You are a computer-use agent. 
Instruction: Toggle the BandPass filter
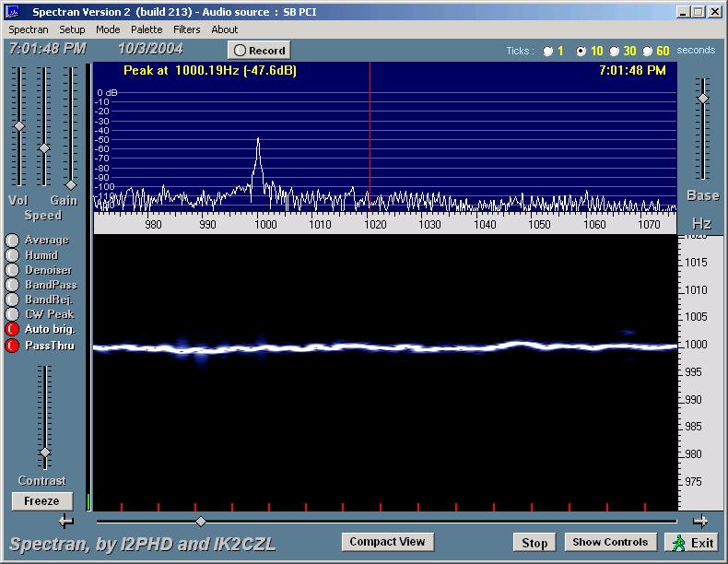pos(12,285)
